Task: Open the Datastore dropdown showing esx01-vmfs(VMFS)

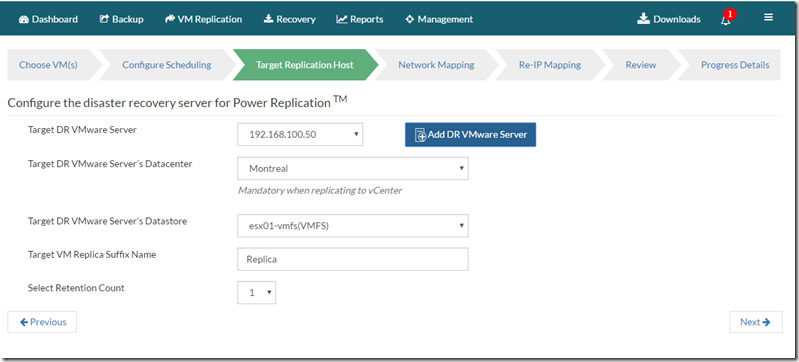Action: click(353, 226)
